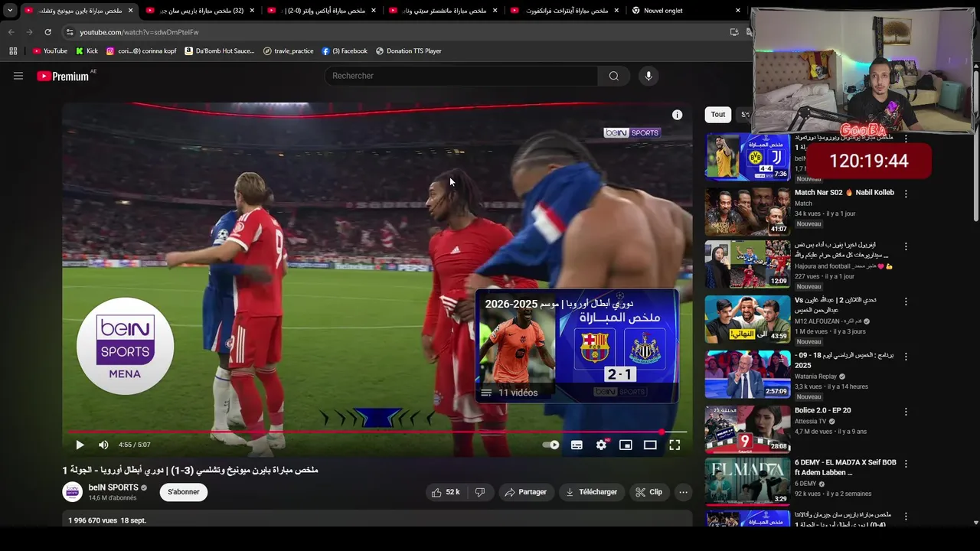980x551 pixels.
Task: Open the YouTube hamburger guide menu
Action: tap(18, 76)
